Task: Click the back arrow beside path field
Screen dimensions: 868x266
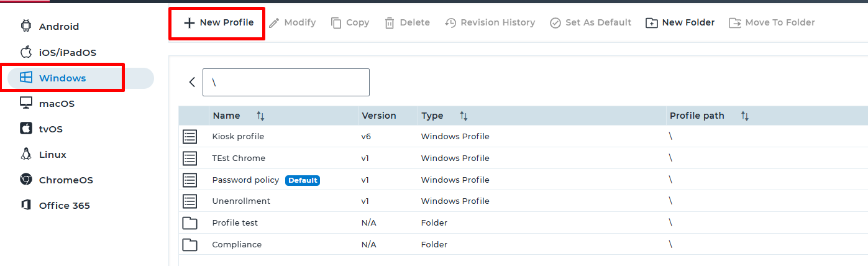Action: tap(192, 82)
